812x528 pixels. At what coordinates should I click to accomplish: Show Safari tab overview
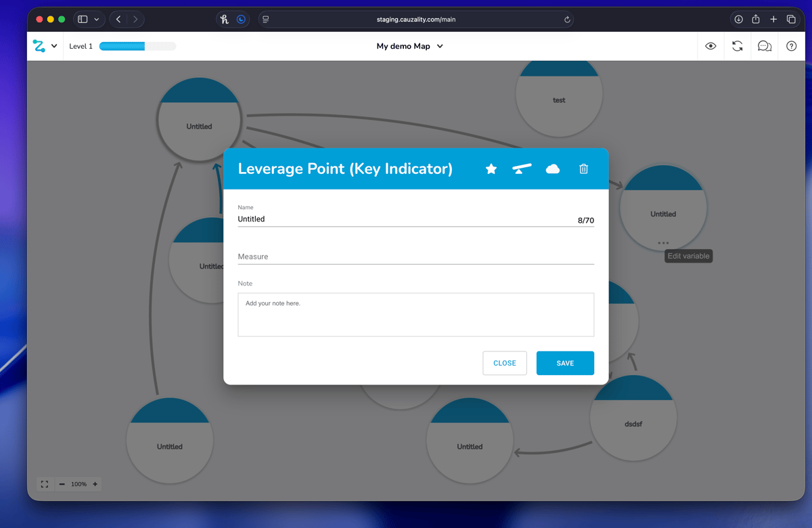click(791, 20)
